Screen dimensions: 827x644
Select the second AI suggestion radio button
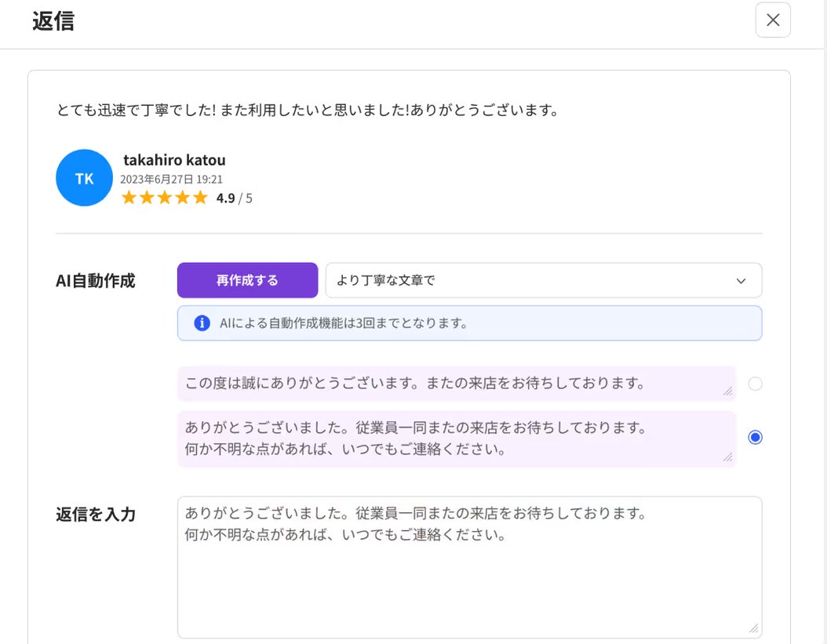pos(755,438)
